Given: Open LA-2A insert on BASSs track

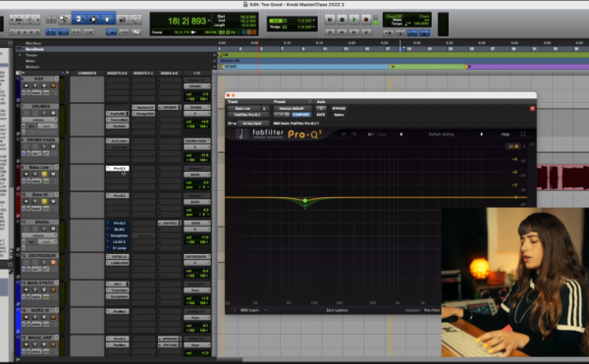Looking at the screenshot, I should 118,242.
